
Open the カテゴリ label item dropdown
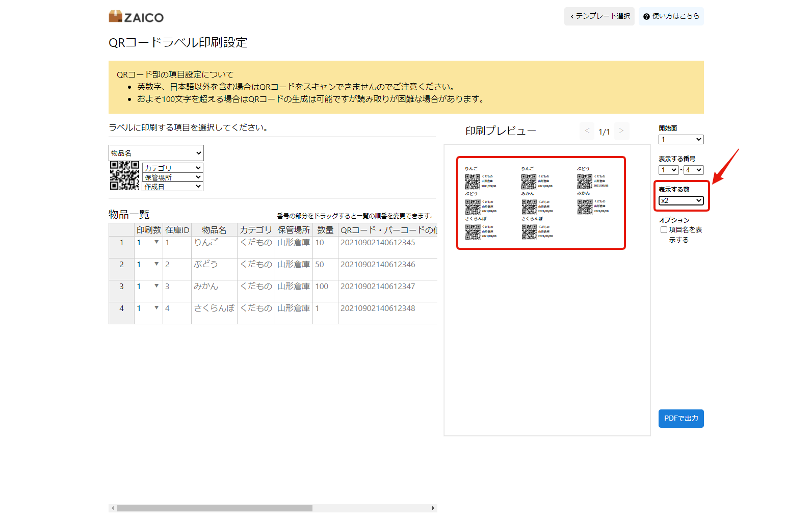pyautogui.click(x=173, y=168)
